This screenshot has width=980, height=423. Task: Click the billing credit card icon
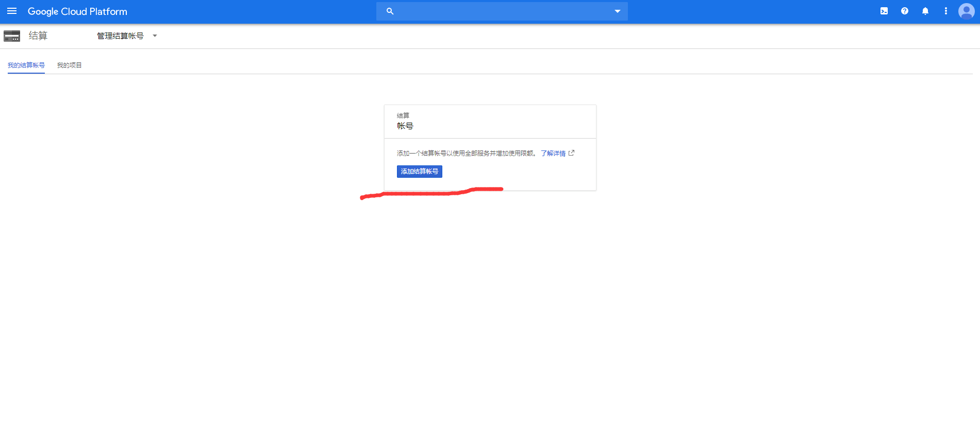pos(12,36)
